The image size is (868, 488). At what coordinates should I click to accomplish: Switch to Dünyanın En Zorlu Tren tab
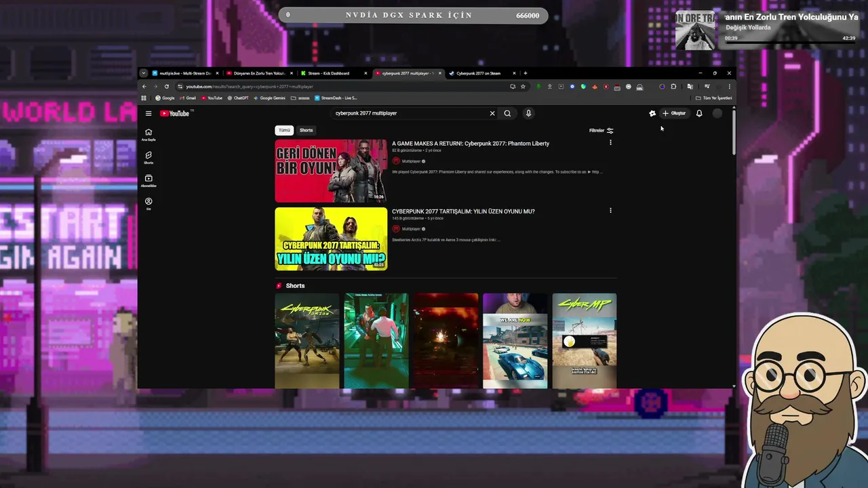point(259,73)
